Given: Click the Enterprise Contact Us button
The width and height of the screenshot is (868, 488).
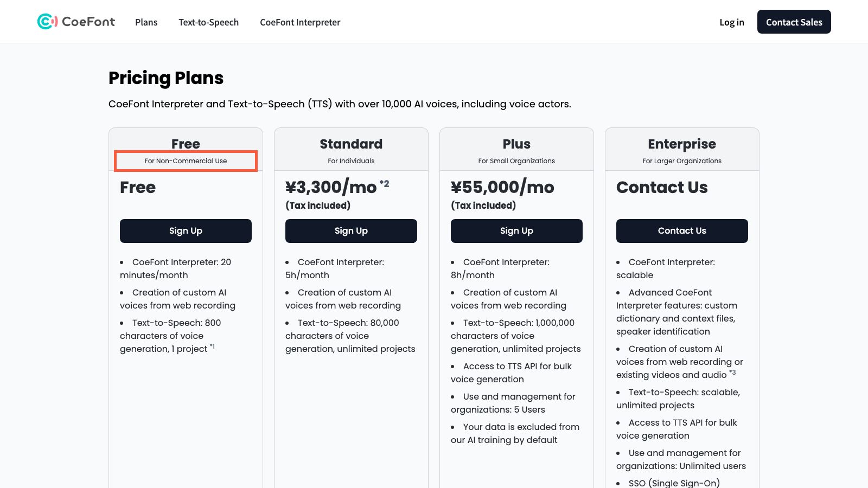Looking at the screenshot, I should click(682, 231).
